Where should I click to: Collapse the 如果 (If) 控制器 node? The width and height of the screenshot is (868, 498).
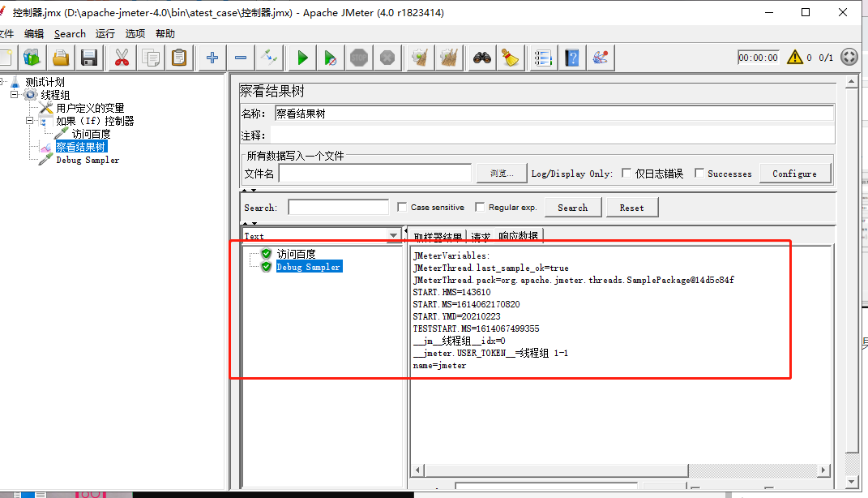pos(30,121)
